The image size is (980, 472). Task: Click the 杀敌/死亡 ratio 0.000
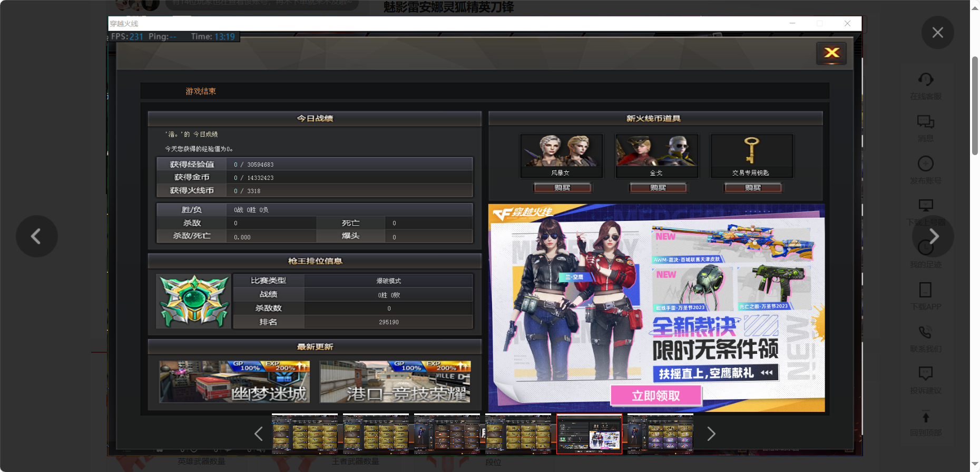pyautogui.click(x=242, y=237)
